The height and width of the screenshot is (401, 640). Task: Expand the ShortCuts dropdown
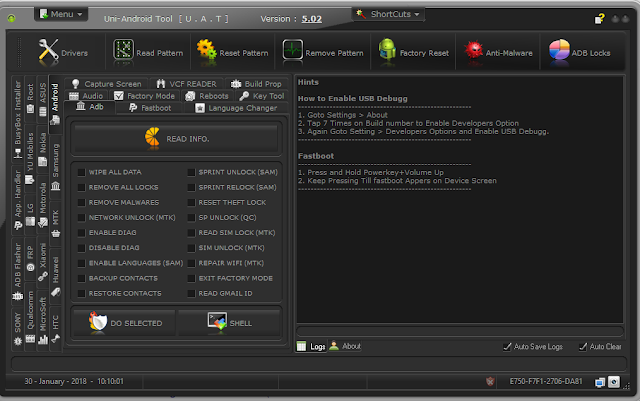point(388,14)
